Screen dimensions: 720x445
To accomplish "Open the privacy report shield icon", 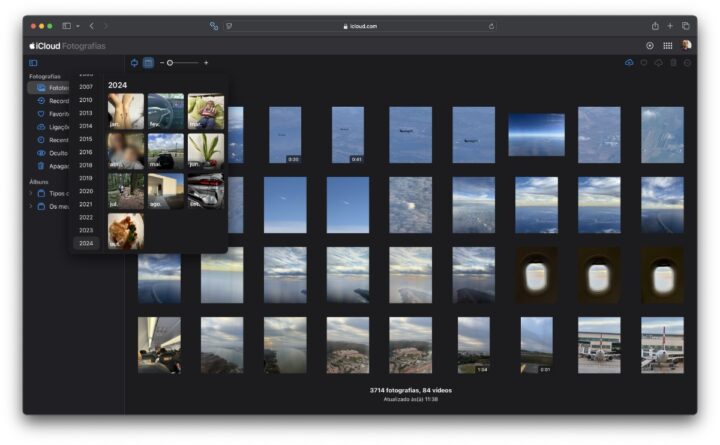I will pyautogui.click(x=229, y=26).
